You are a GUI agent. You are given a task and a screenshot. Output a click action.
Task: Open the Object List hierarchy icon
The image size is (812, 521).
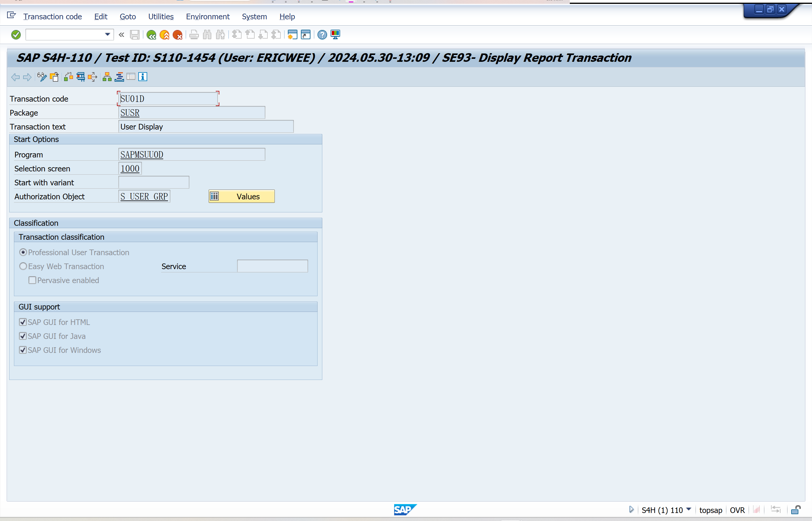107,77
